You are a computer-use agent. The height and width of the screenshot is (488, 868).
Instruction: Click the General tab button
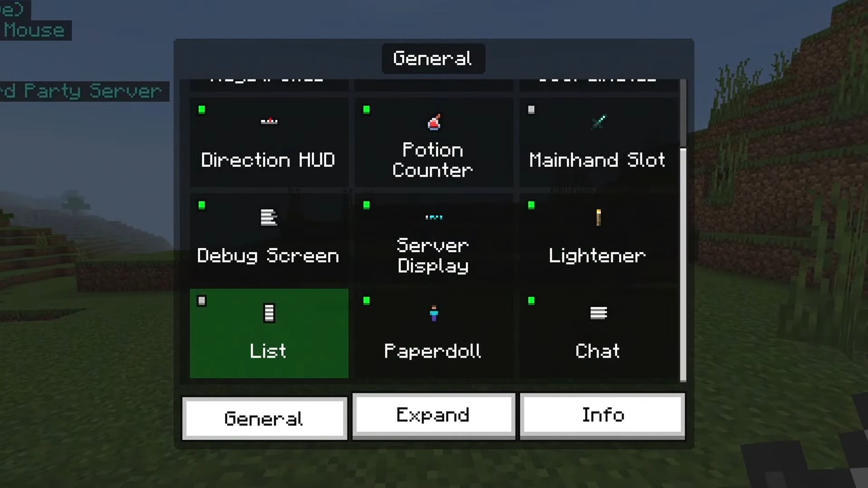point(264,417)
